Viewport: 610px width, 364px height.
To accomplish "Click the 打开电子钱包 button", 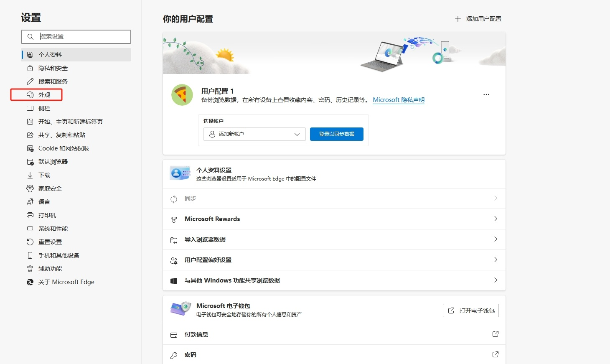I will coord(471,311).
